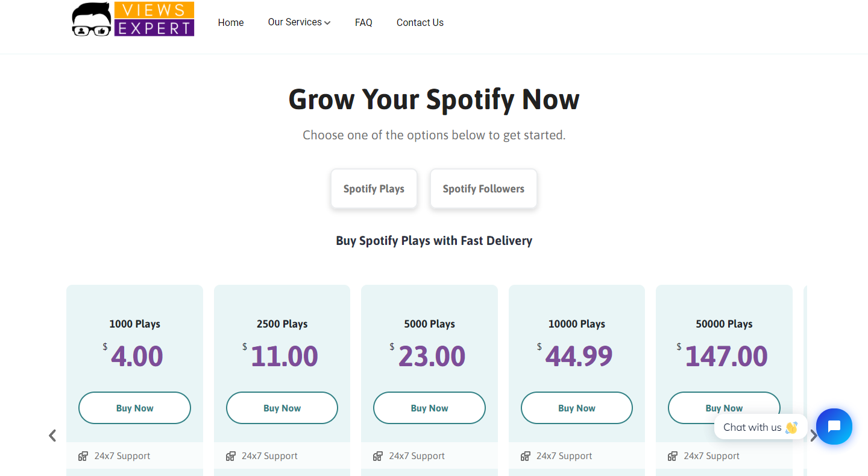
Task: Open the Home menu item
Action: tap(231, 22)
